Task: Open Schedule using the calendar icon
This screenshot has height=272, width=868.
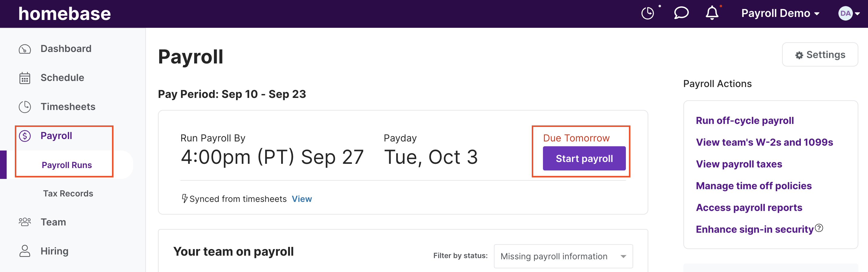Action: 25,77
